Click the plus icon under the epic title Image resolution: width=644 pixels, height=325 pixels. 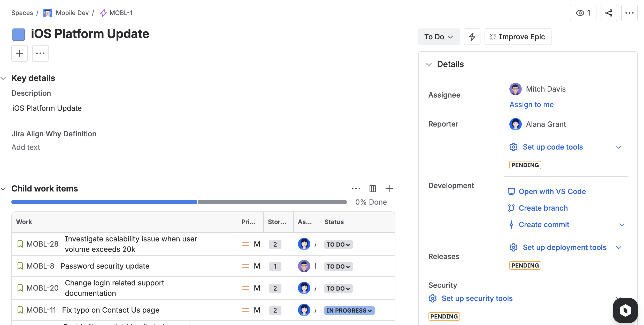[x=20, y=53]
